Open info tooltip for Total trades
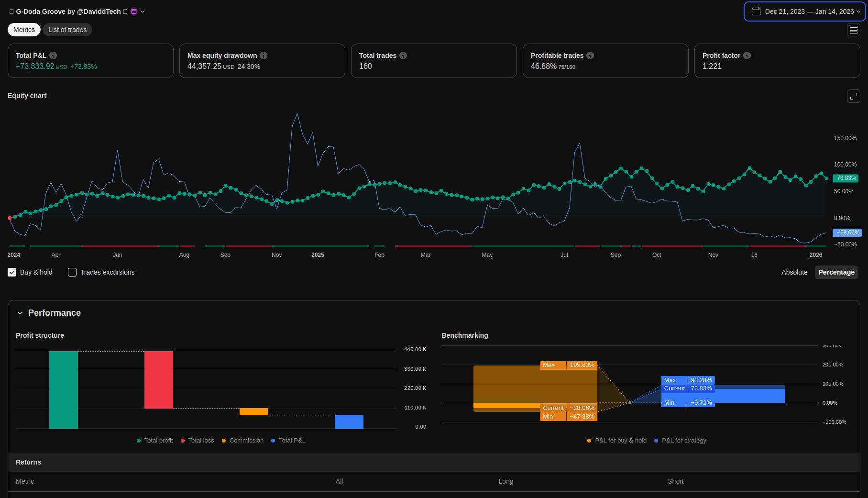868x498 pixels. (x=403, y=55)
